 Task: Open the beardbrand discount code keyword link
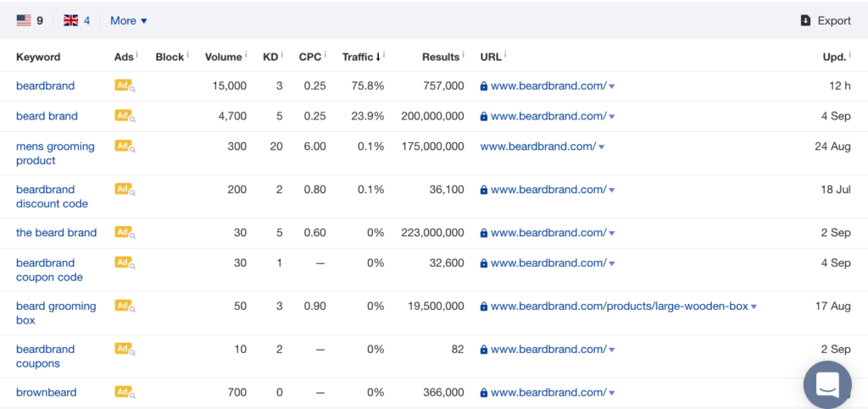[52, 196]
